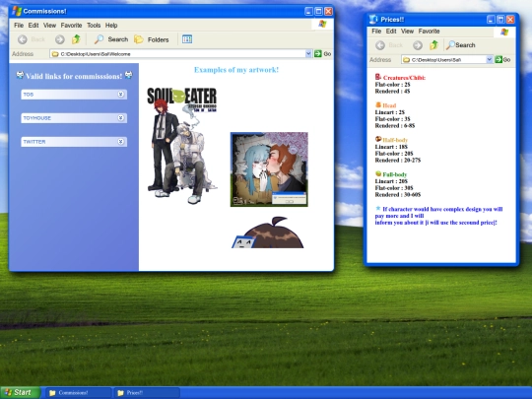Collapse the TOS panel chevron
This screenshot has height=399, width=532.
(120, 95)
